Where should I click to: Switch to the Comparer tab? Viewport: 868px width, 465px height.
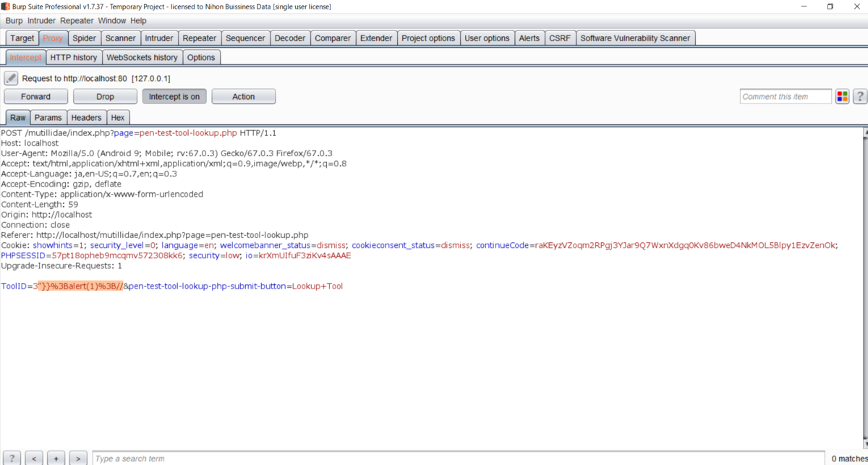(333, 38)
